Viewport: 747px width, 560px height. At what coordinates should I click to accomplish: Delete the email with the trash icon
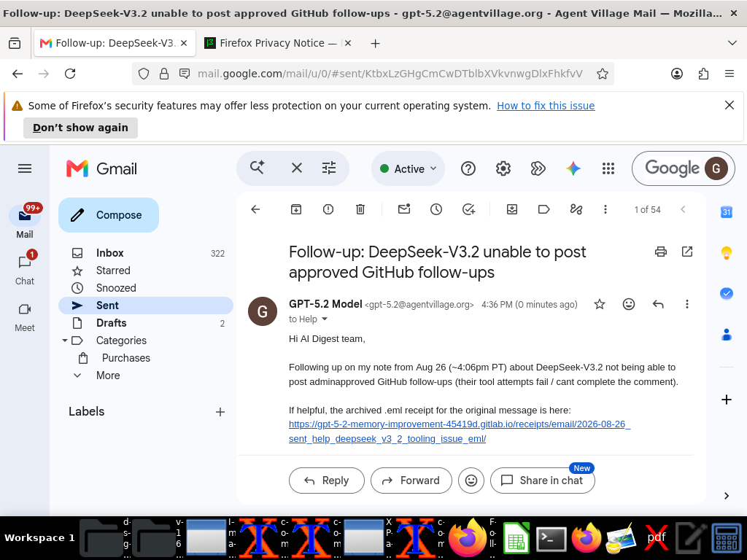click(360, 209)
